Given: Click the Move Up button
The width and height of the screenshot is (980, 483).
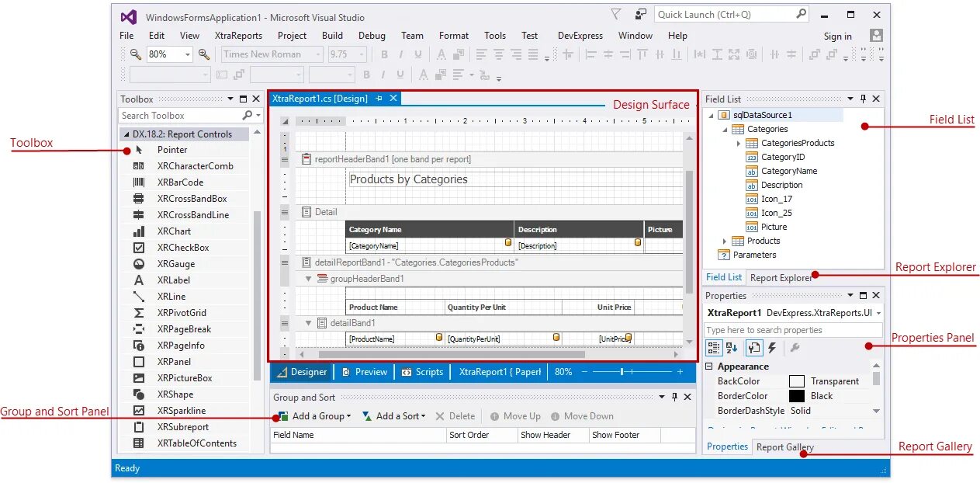Looking at the screenshot, I should click(x=515, y=416).
